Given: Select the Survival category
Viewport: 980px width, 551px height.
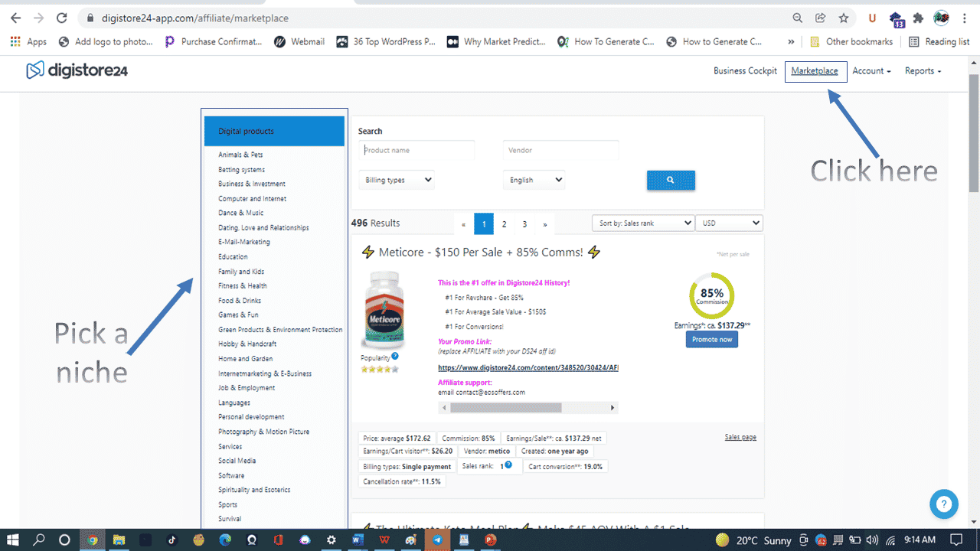Looking at the screenshot, I should (x=230, y=519).
